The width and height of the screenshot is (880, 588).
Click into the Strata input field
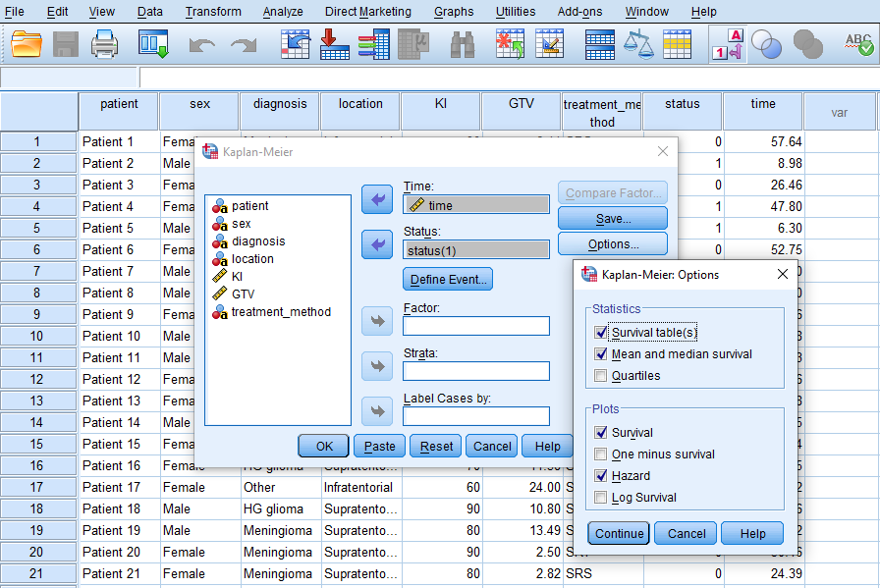(x=476, y=371)
